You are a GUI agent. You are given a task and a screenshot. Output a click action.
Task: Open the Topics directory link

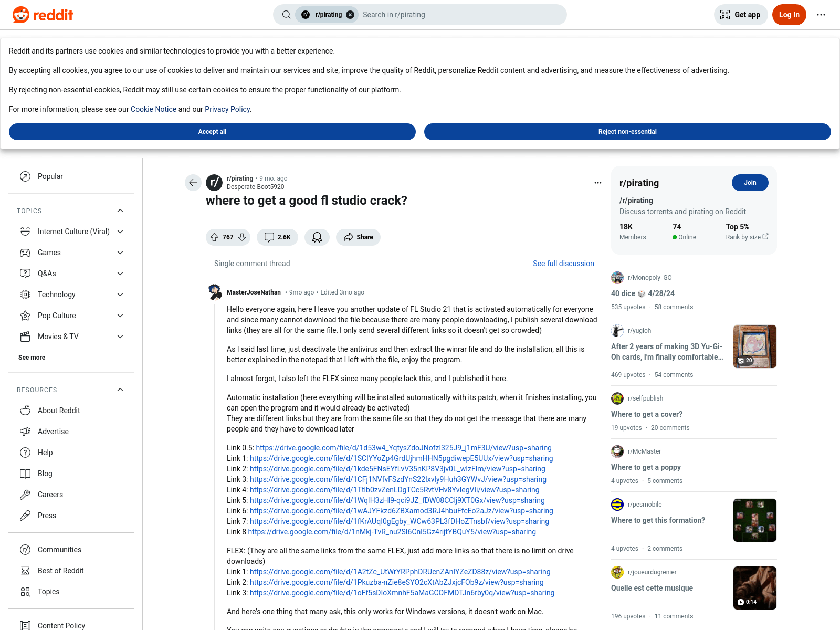point(71,592)
